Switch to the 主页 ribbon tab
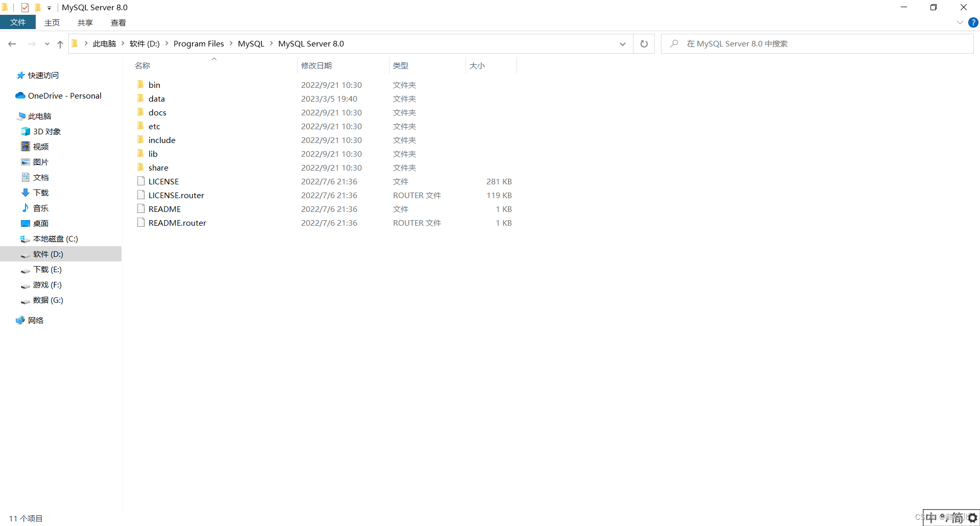980x526 pixels. pos(52,22)
